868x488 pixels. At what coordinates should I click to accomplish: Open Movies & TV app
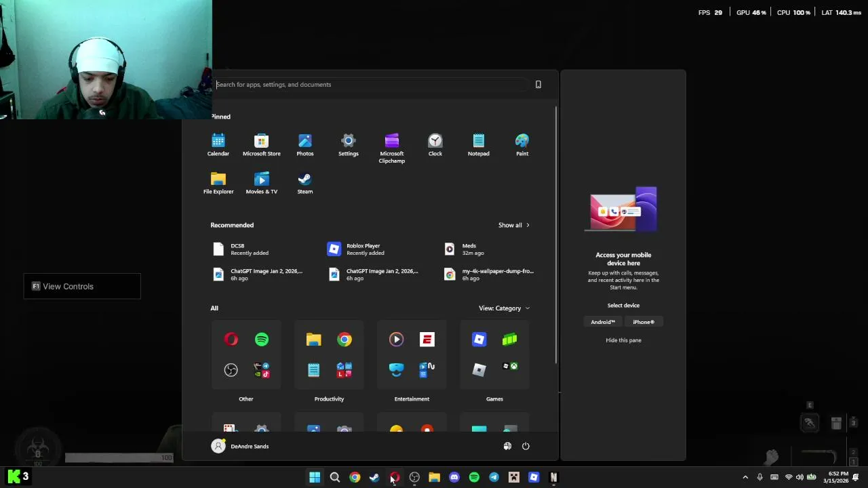261,182
